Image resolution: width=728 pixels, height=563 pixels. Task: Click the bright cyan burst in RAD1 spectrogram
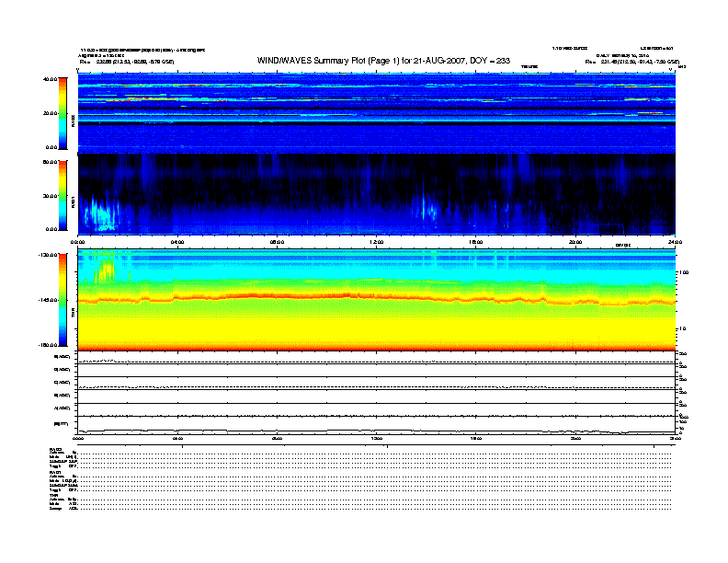pos(102,216)
